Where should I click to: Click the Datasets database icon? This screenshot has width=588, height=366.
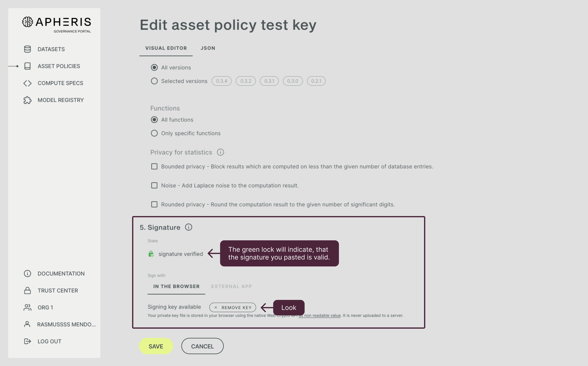tap(27, 49)
